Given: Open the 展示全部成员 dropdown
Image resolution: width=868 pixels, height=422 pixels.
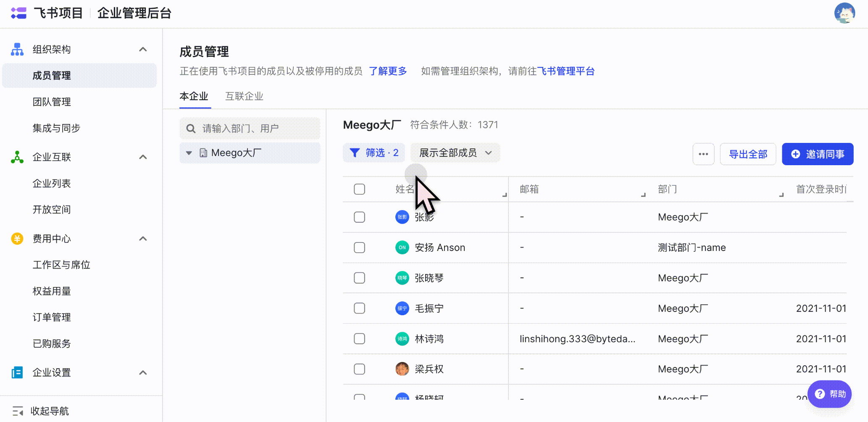Looking at the screenshot, I should tap(455, 153).
